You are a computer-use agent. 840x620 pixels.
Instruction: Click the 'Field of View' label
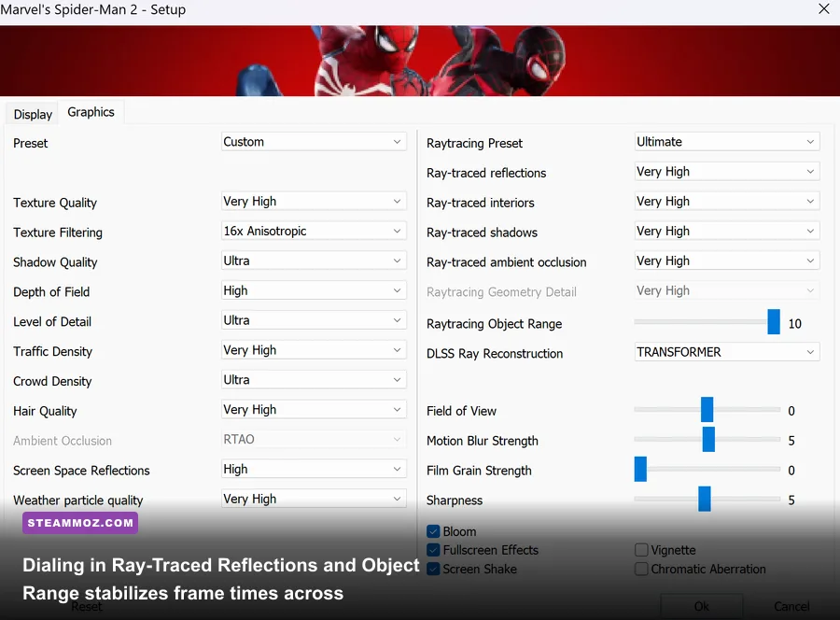[x=461, y=411]
